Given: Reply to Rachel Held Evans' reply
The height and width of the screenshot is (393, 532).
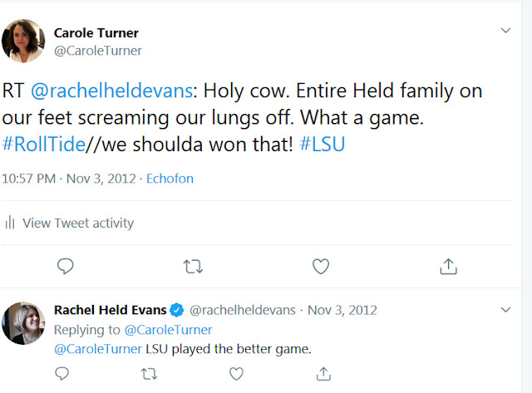Looking at the screenshot, I should coord(62,375).
